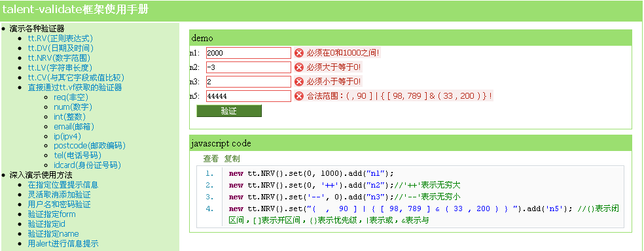Viewport: 644px width, 251px height.
Task: Open 用alert进行信息提示 link
Action: 63,244
